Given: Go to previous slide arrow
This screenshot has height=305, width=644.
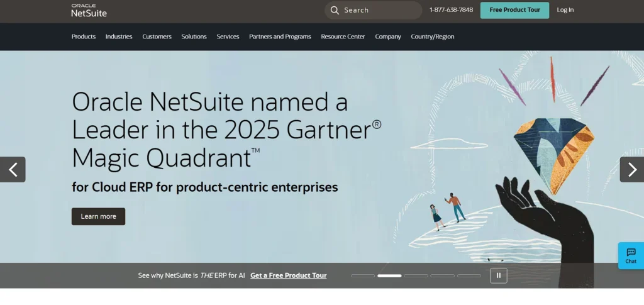Looking at the screenshot, I should (13, 170).
